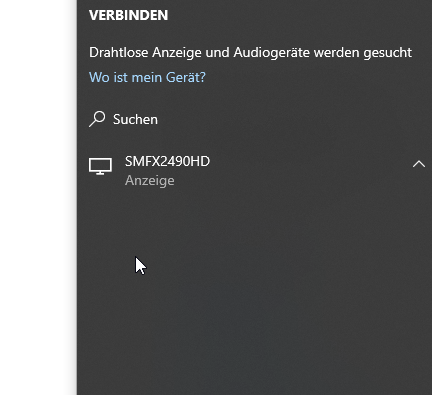
Task: Click the "Drahtlose Anzeige und Audiogeräte werden gesucht" status text
Action: click(250, 53)
